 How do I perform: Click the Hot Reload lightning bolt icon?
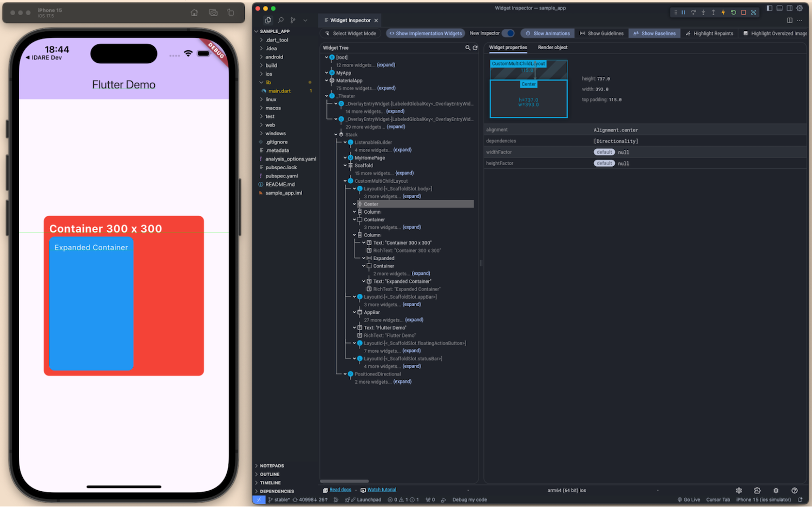click(x=723, y=12)
